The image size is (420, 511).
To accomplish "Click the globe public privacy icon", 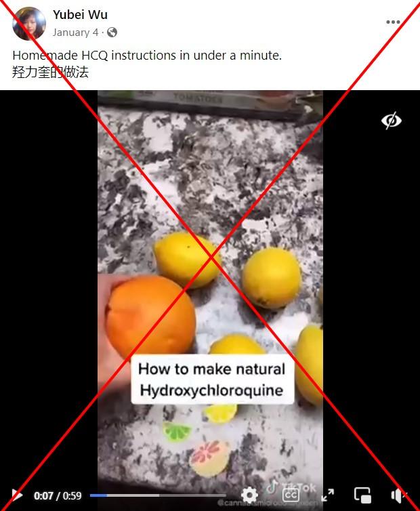I will tap(112, 33).
